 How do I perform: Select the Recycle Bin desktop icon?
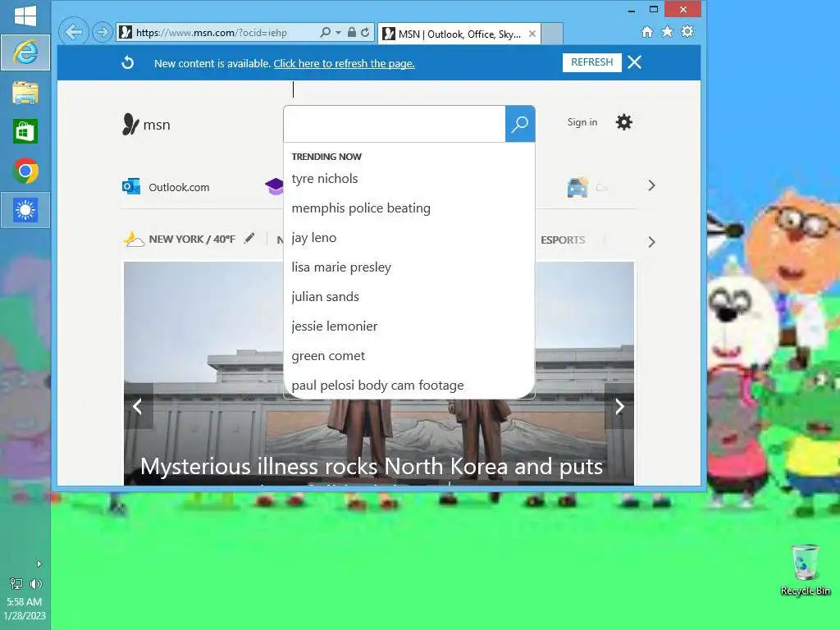pos(806,570)
